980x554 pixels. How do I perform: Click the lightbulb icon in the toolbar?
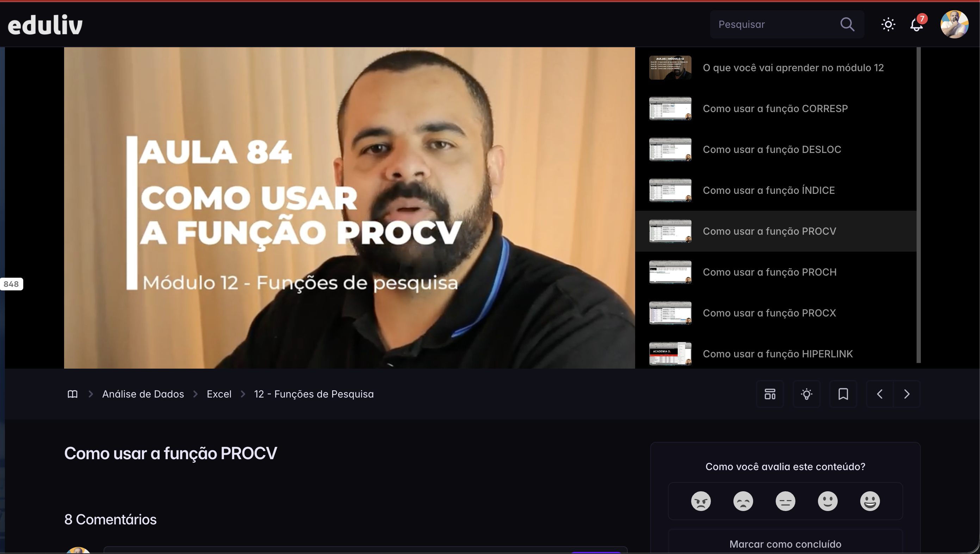pos(807,394)
